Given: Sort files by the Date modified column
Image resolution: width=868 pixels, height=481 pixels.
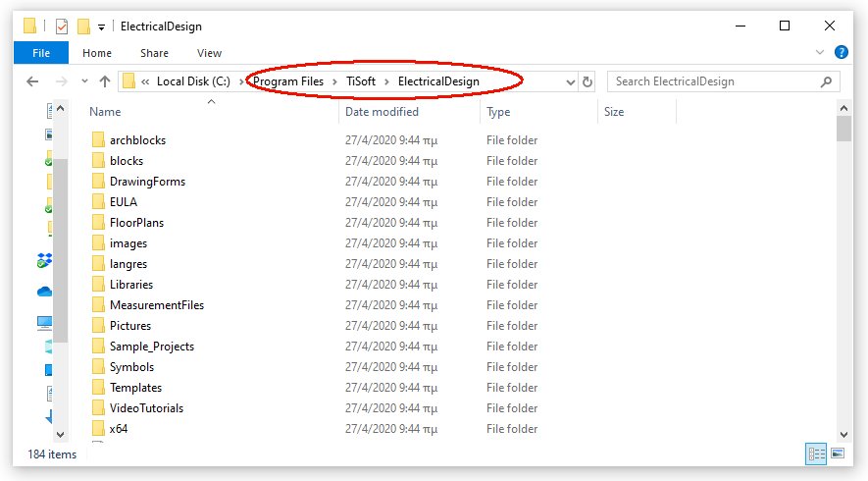Looking at the screenshot, I should tap(382, 112).
